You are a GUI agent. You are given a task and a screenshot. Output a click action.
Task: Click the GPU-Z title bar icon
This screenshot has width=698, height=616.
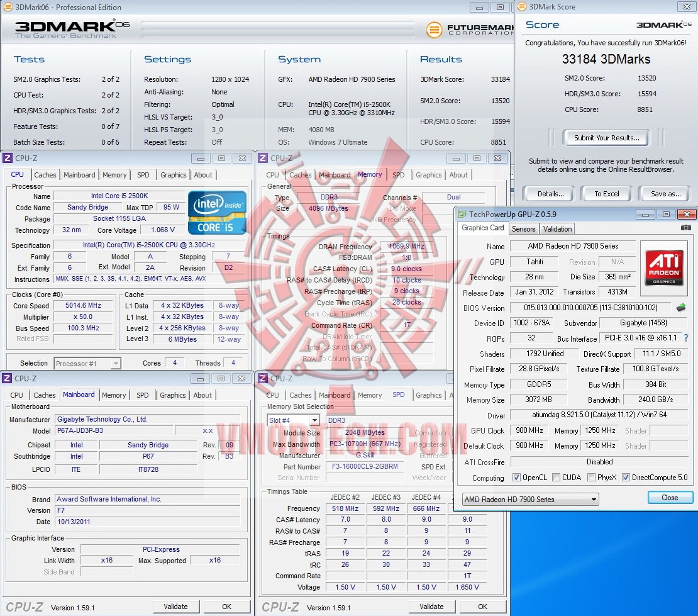(x=462, y=214)
